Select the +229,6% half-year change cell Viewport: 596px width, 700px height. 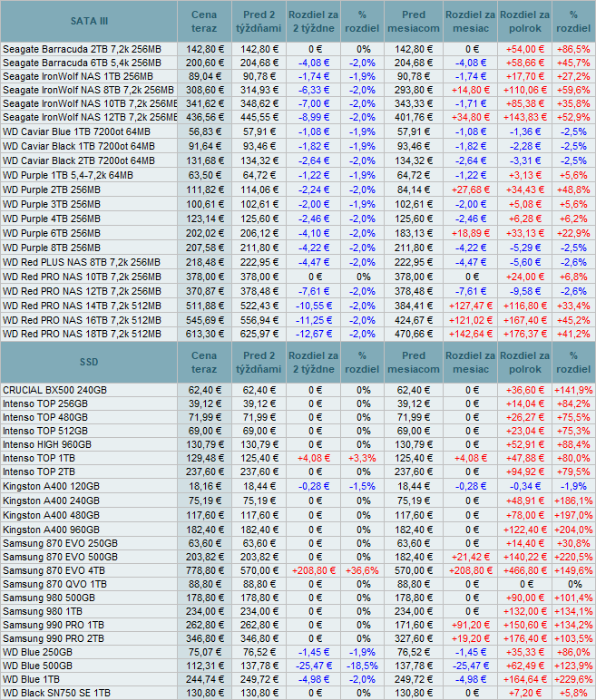(x=572, y=678)
